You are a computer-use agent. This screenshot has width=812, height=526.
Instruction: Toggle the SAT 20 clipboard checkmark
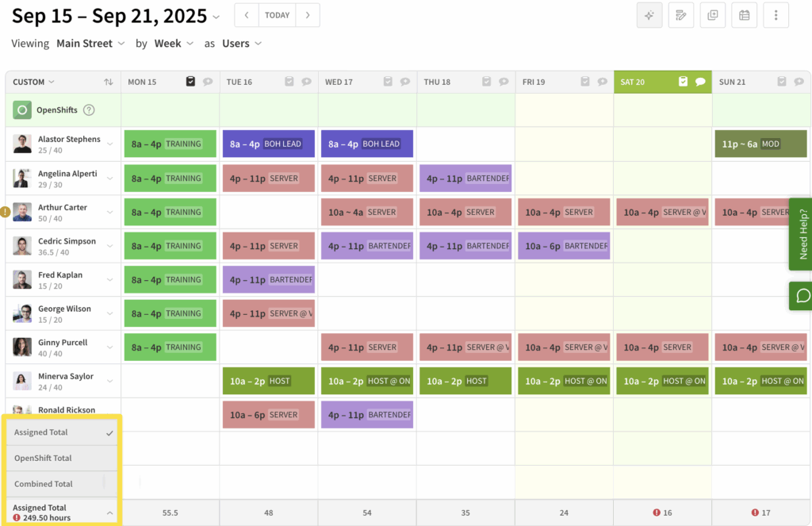coord(684,82)
